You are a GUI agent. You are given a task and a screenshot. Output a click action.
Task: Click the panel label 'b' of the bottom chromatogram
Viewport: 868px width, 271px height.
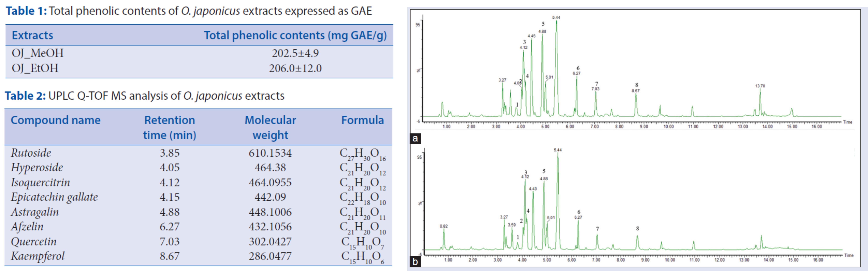415,262
